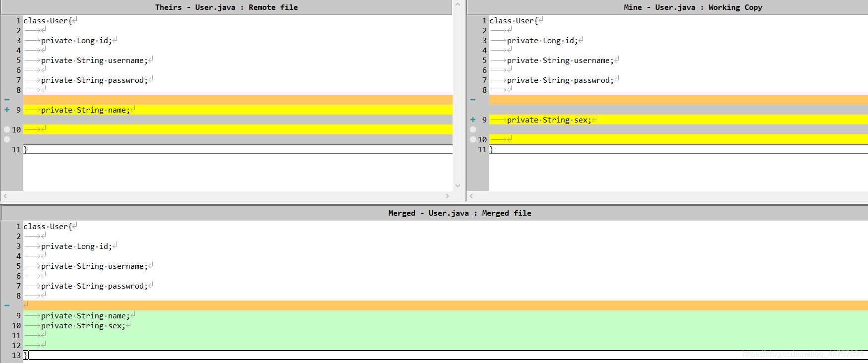Click 'private String passwrod;' in Mine pane
Viewport: 868px width, 363px height.
point(560,80)
